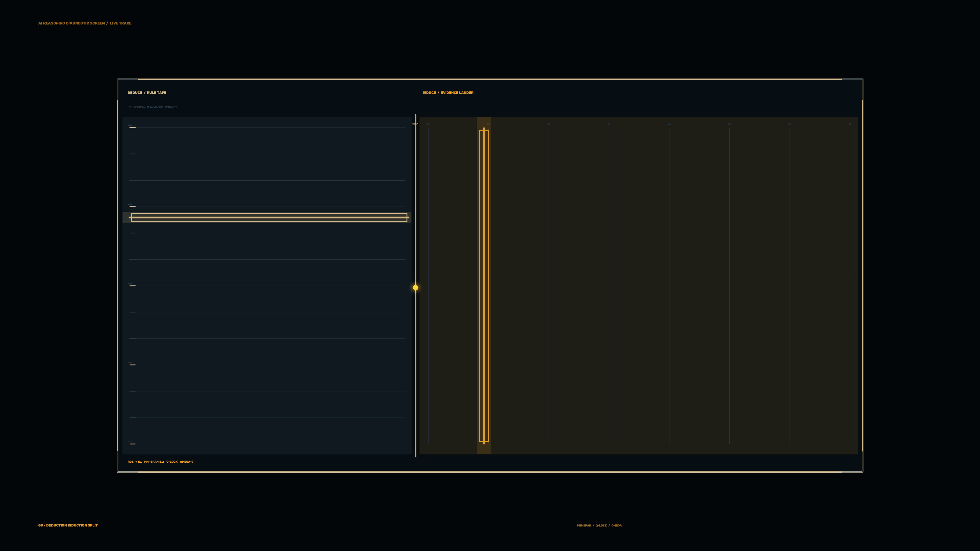
Task: Click the PHI-SPAN / Q-LOCK / OMEGA footer text
Action: (599, 525)
